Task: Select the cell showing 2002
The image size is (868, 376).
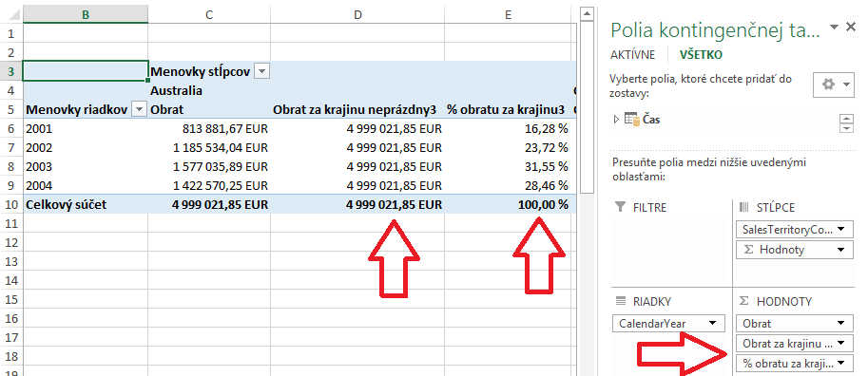Action: click(x=86, y=147)
